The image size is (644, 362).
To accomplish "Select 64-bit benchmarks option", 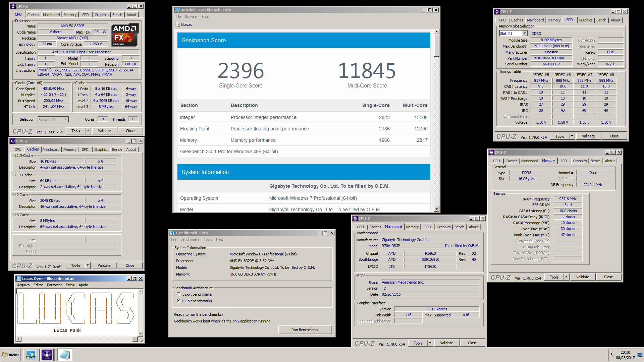I will coord(179,301).
